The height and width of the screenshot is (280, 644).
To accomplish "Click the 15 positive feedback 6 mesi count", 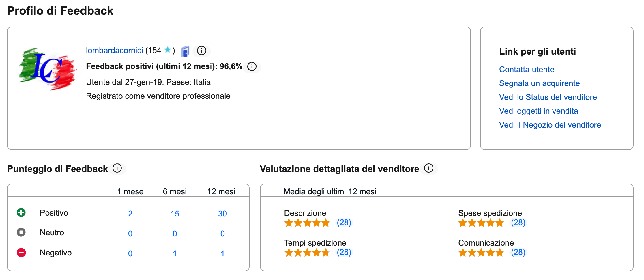I will tap(175, 214).
